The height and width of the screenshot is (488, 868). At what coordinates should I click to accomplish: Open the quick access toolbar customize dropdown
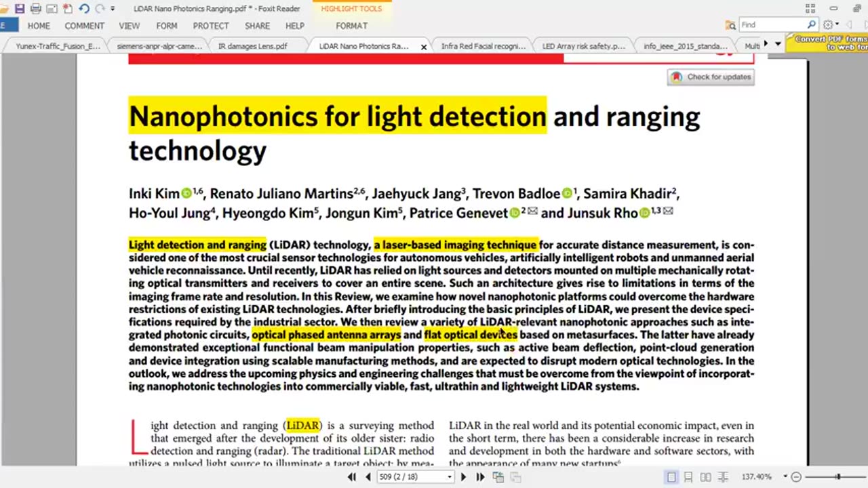113,9
